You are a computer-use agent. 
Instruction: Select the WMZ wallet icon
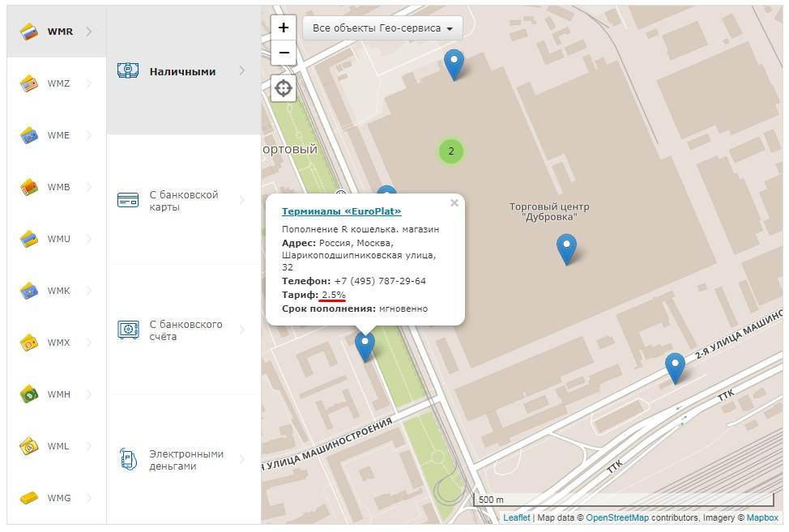pyautogui.click(x=30, y=83)
